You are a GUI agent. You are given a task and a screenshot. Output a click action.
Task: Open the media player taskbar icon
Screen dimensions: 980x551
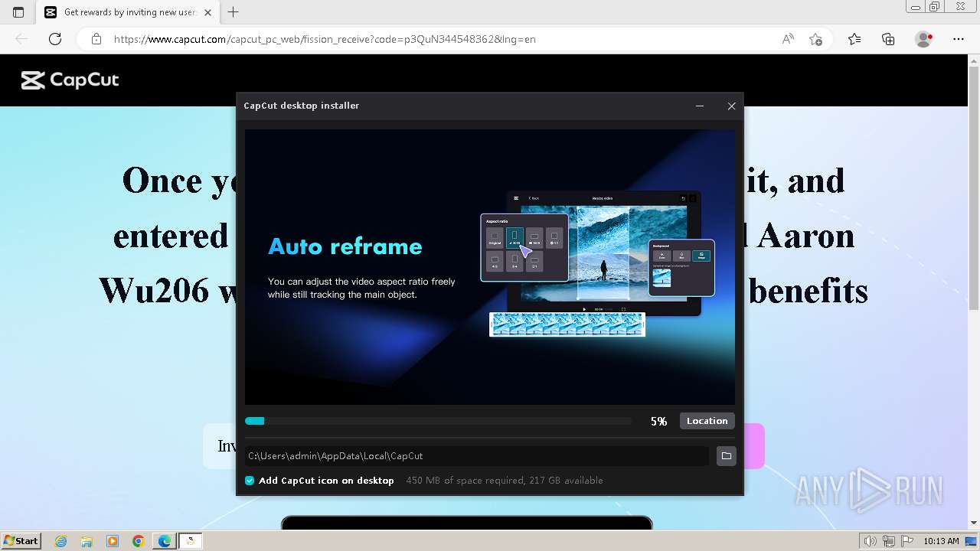(113, 541)
